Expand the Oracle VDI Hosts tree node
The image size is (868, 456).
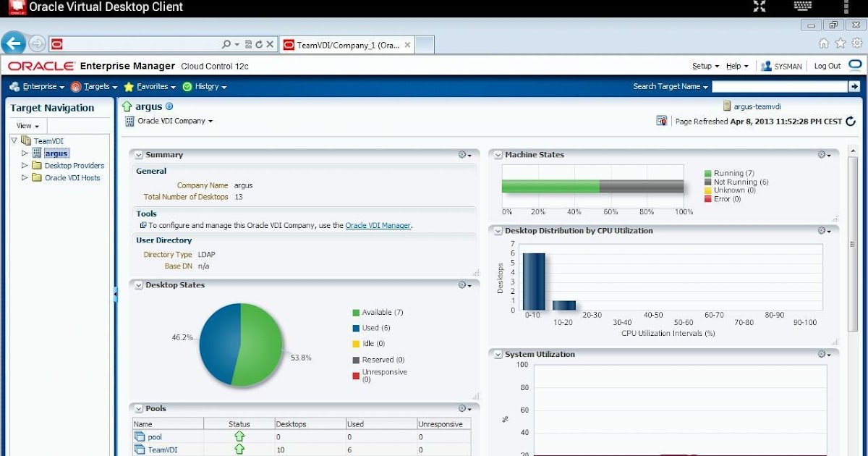(25, 177)
